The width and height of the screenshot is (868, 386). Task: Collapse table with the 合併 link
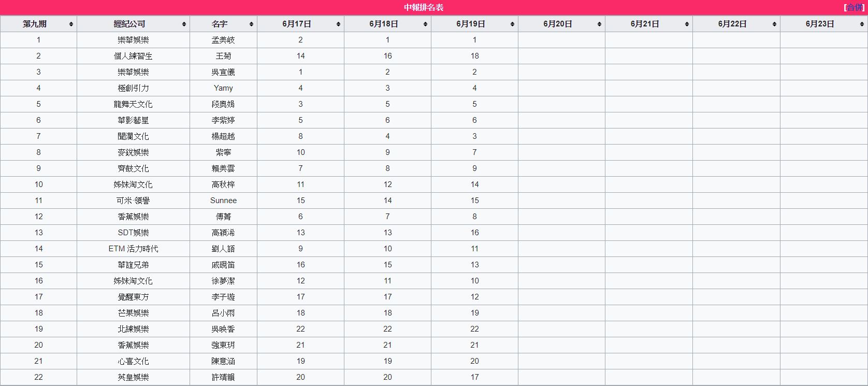tap(855, 7)
